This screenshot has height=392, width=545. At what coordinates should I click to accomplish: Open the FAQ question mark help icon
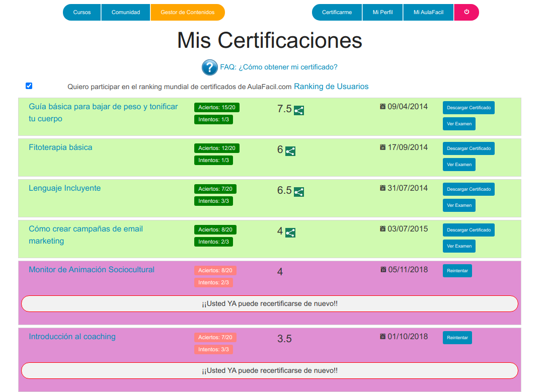click(x=209, y=67)
